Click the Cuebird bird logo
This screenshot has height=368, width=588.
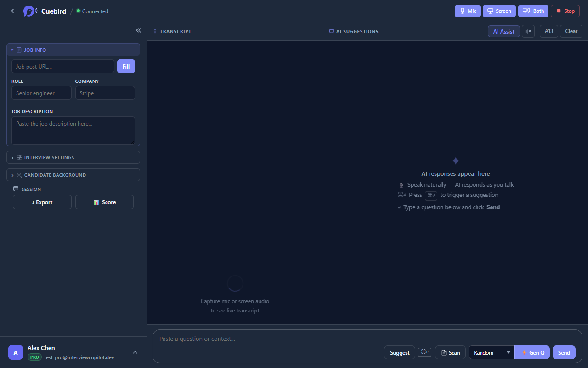pyautogui.click(x=30, y=11)
